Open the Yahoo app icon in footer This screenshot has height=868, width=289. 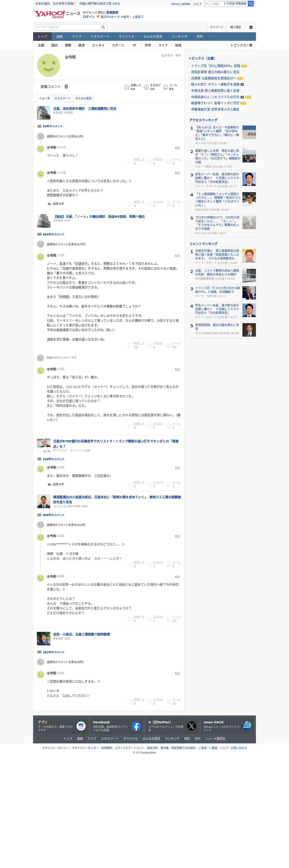pos(81,726)
